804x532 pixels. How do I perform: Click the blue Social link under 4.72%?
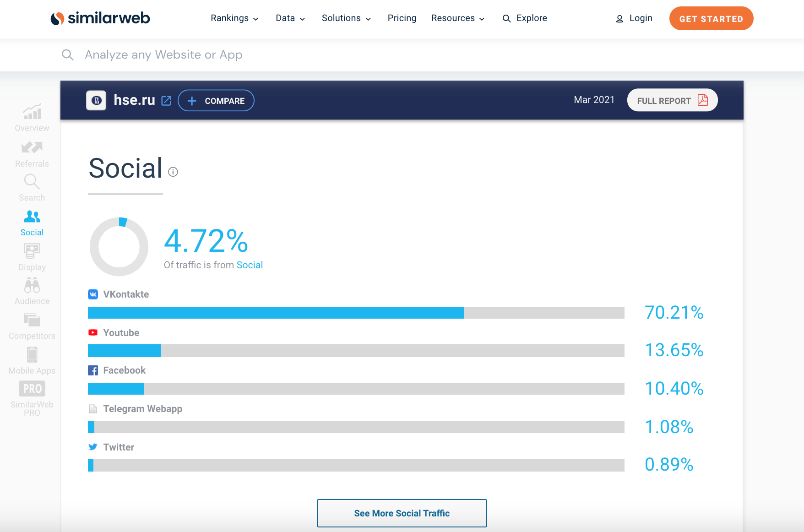point(250,265)
